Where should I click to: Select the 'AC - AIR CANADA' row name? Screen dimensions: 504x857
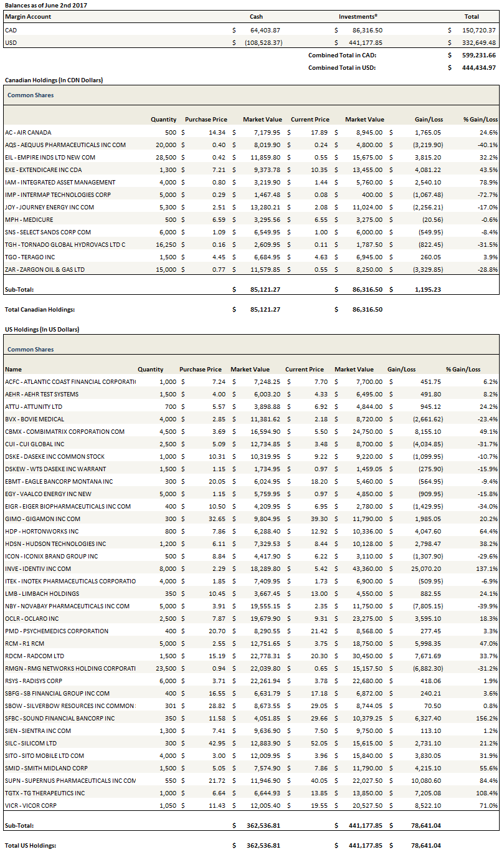[28, 132]
